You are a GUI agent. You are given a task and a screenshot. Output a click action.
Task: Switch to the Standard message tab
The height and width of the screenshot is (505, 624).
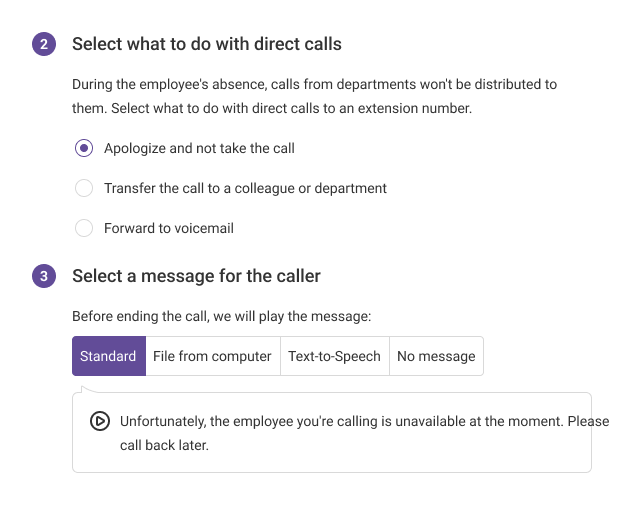(x=108, y=356)
